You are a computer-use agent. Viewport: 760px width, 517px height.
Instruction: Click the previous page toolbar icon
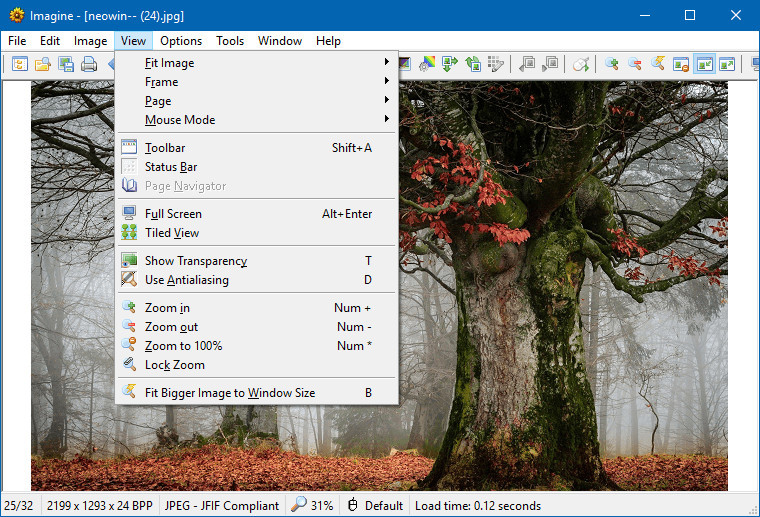point(527,64)
